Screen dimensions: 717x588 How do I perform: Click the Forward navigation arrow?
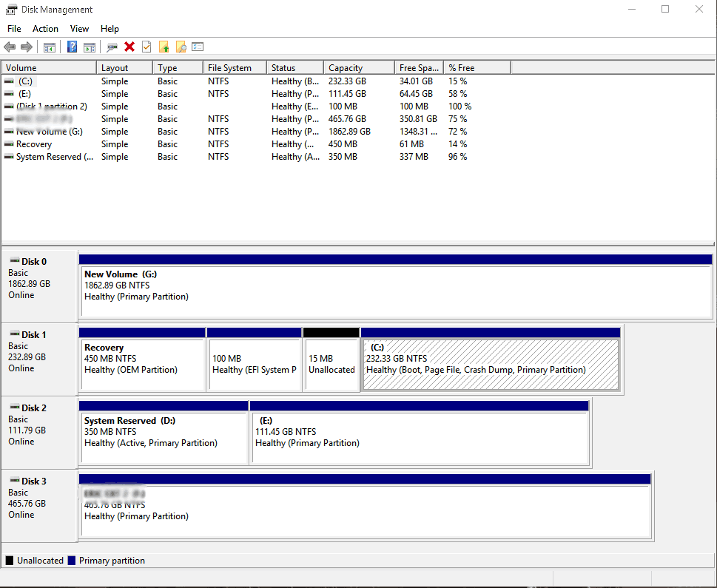[26, 47]
